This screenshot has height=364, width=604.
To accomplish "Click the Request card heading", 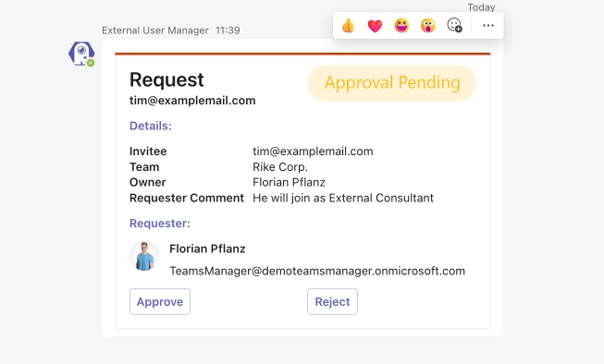I will point(166,80).
